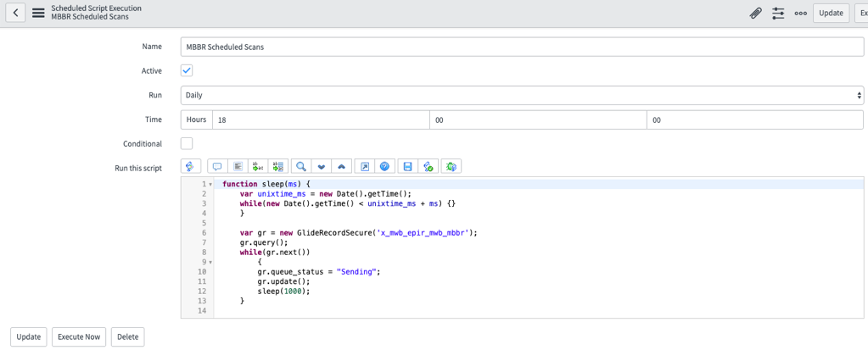Screen dimensions: 868x350
Task: Click the gr.query(); code line
Action: [264, 242]
